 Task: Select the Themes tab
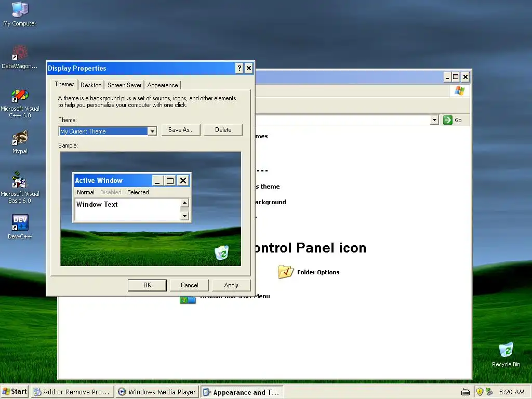[x=64, y=84]
